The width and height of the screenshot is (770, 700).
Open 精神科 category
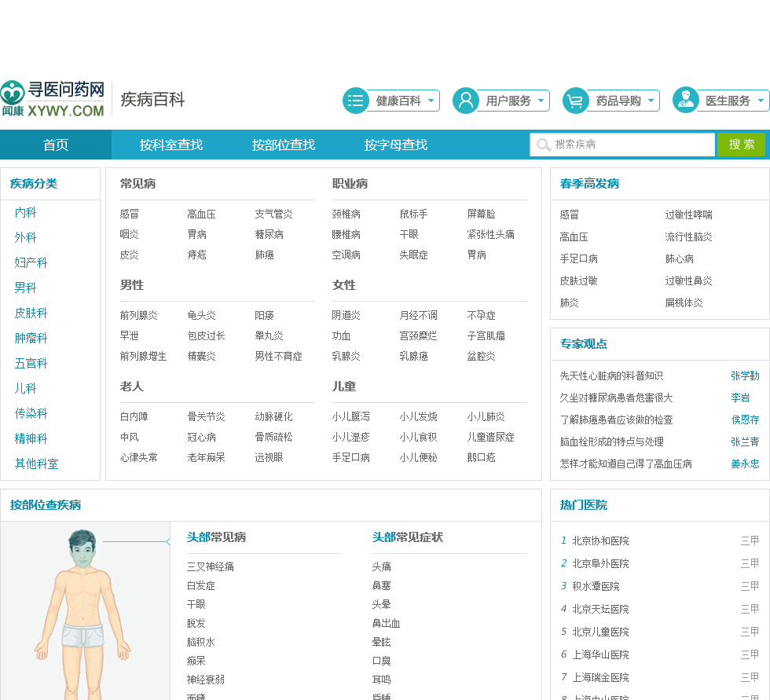[x=31, y=438]
